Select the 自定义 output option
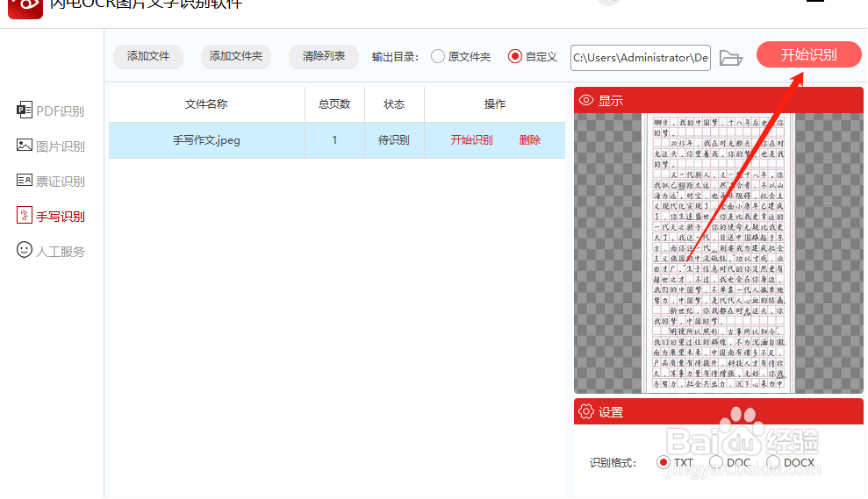This screenshot has height=499, width=868. 533,56
